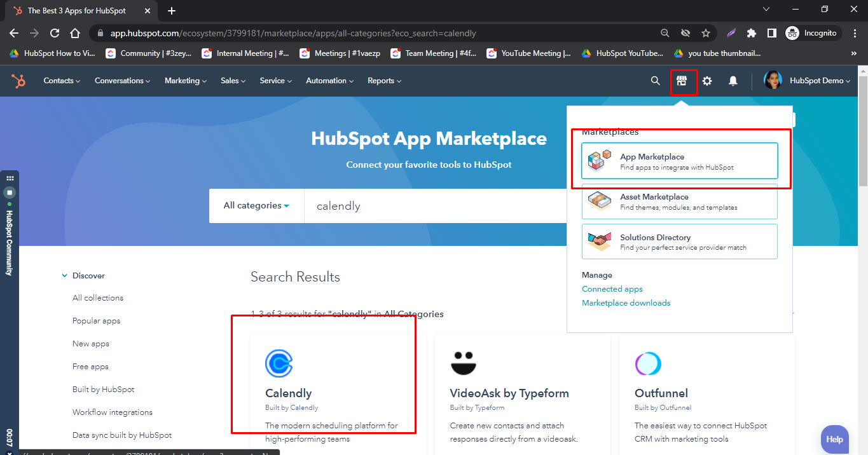
Task: Collapse the Discover section
Action: (x=65, y=276)
